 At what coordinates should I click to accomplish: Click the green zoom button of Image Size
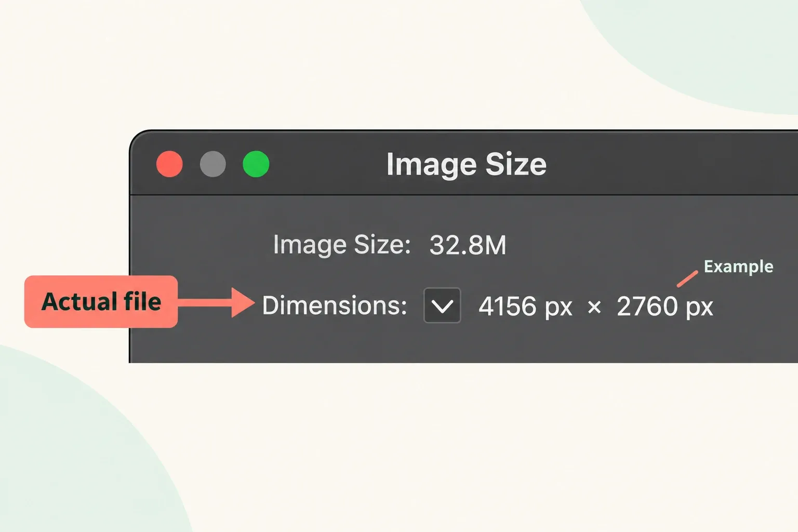pyautogui.click(x=256, y=164)
